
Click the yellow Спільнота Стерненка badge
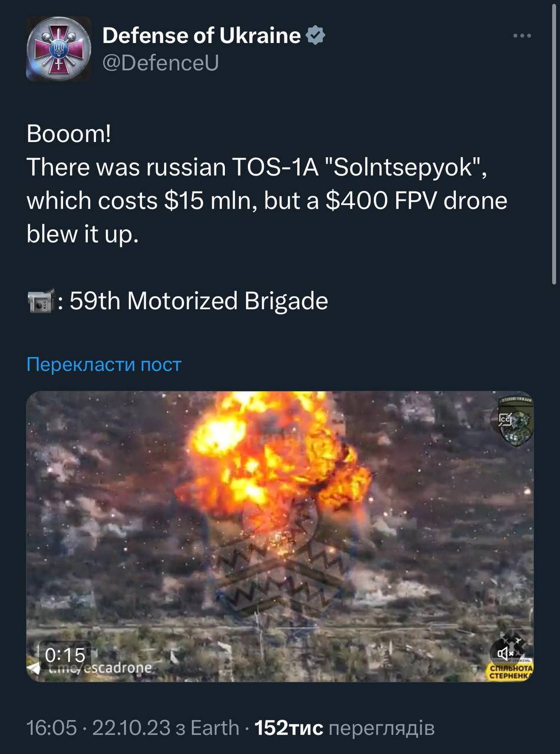511,673
